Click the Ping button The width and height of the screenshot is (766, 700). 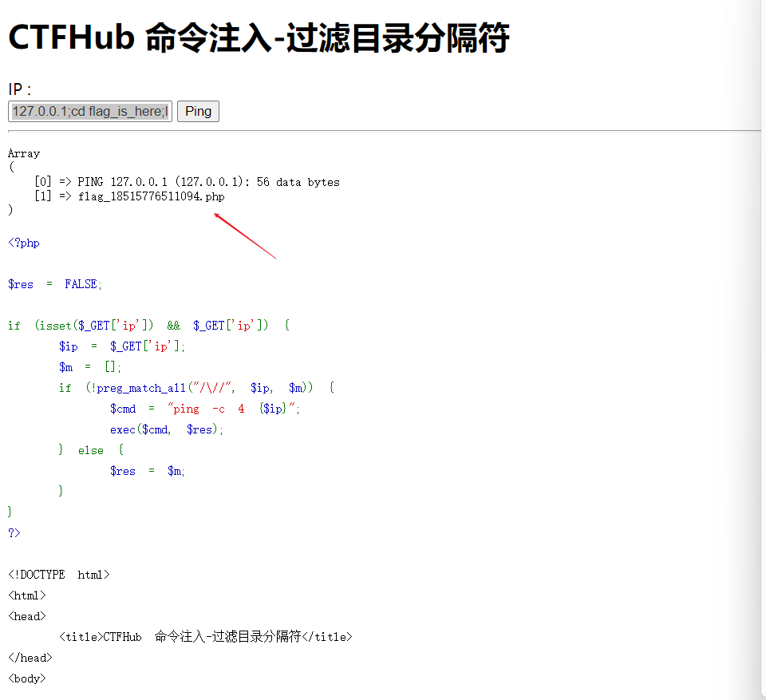pyautogui.click(x=198, y=112)
